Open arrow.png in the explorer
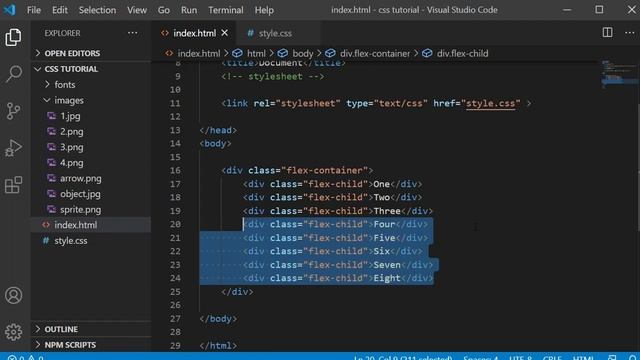640x360 pixels. (x=80, y=178)
